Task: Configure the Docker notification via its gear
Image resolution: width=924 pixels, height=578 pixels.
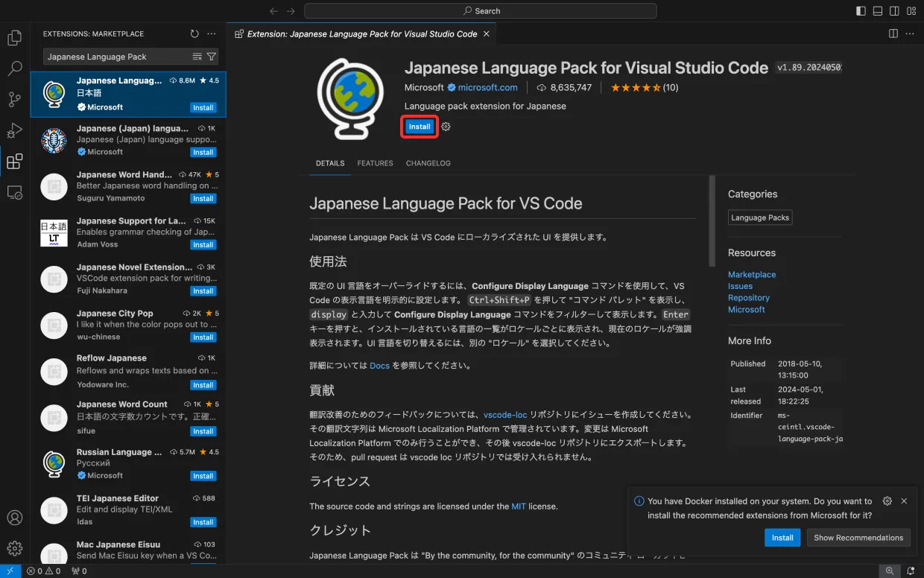Action: click(887, 501)
